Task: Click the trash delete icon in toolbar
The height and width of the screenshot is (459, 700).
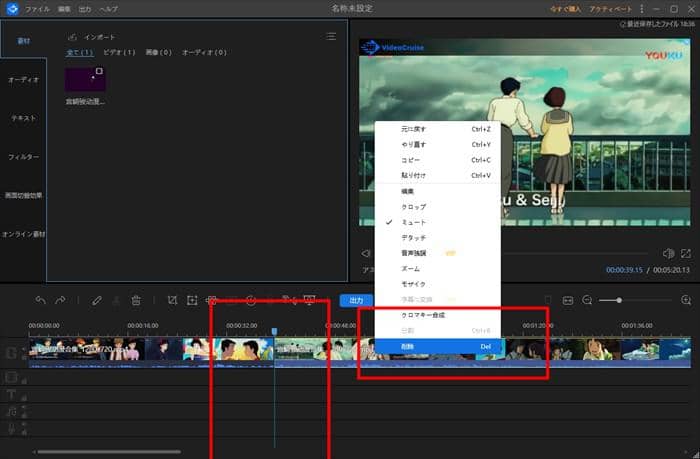Action: click(x=136, y=300)
